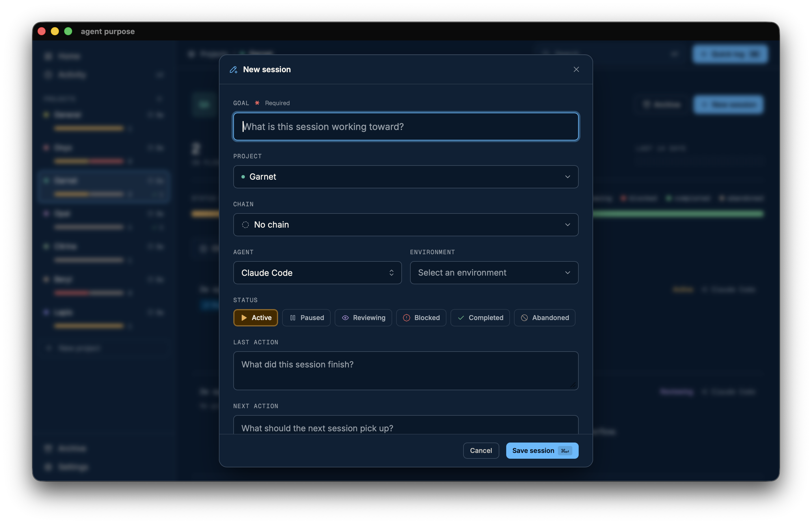812x524 pixels.
Task: Close the New session dialog
Action: (x=576, y=69)
